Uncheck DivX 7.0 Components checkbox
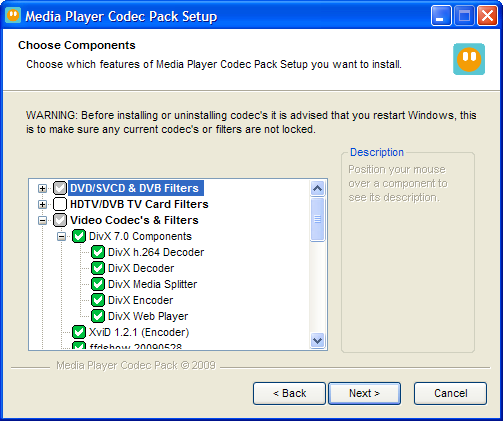503x421 pixels. [x=79, y=236]
